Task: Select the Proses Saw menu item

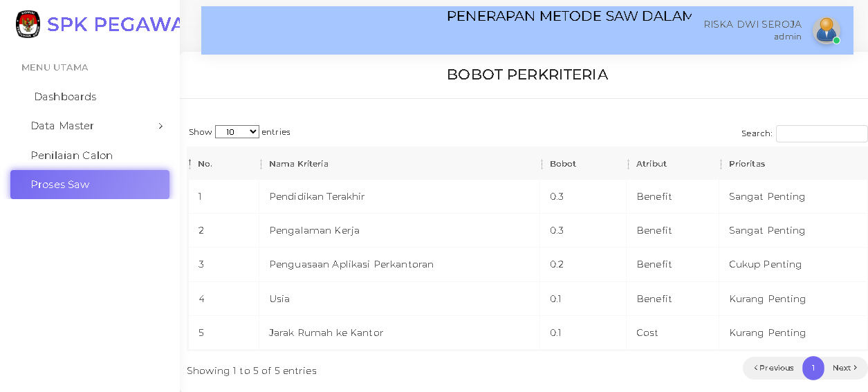Action: click(x=90, y=185)
